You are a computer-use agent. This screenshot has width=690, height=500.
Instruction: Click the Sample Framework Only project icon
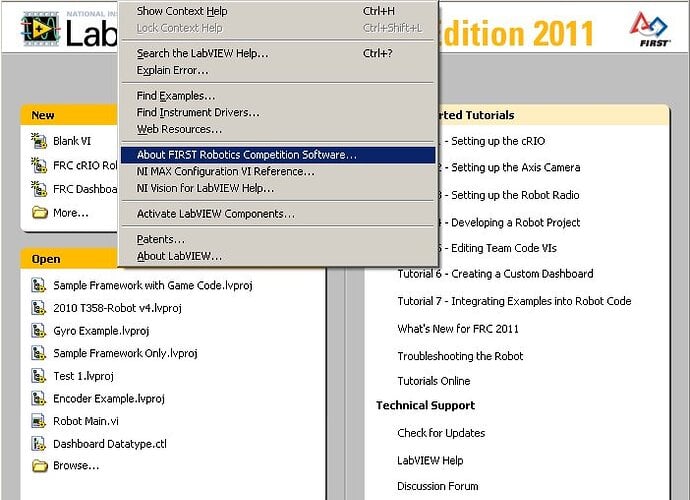click(39, 353)
